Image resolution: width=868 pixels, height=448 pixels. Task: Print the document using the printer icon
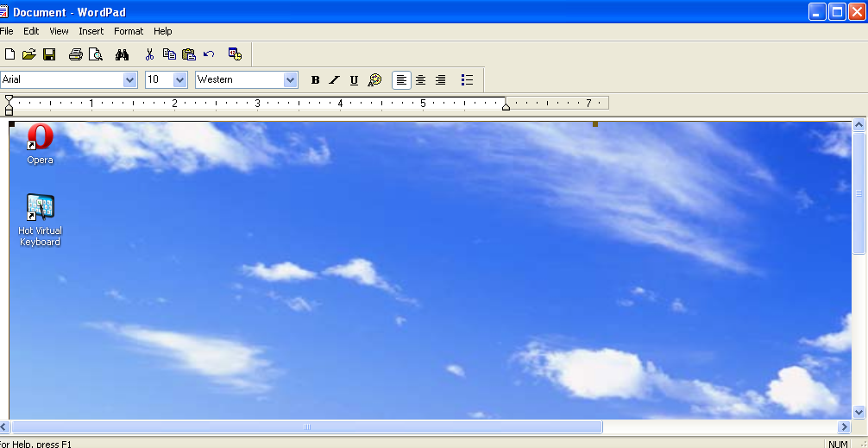point(76,54)
